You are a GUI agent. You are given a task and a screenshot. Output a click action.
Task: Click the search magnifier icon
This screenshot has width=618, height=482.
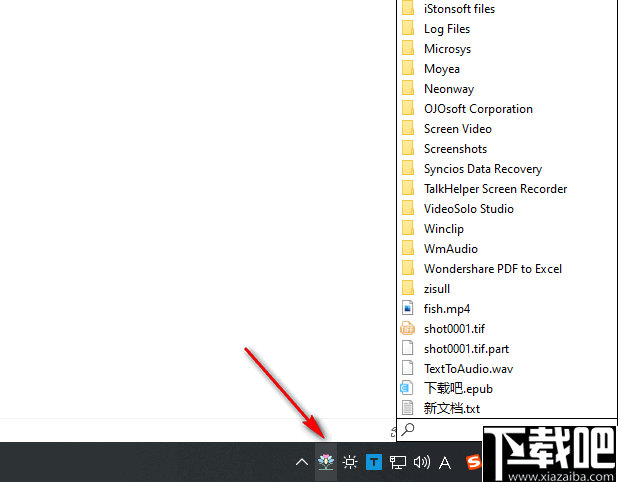click(408, 429)
